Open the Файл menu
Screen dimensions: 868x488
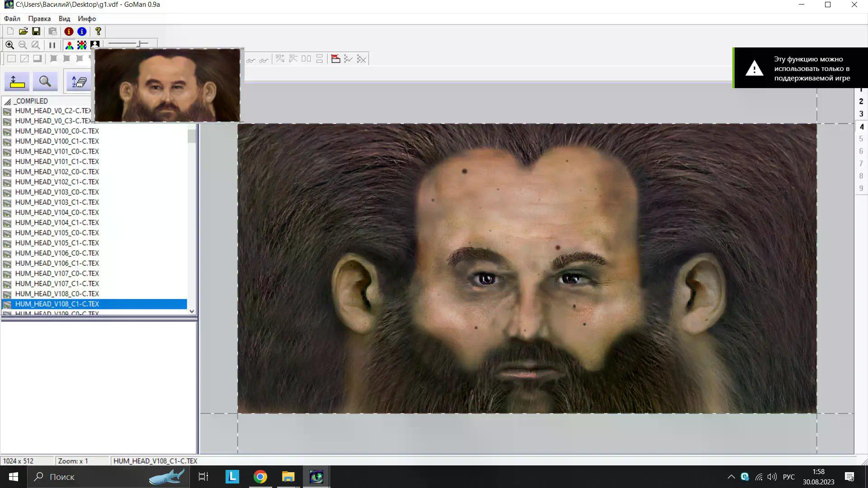click(x=12, y=19)
